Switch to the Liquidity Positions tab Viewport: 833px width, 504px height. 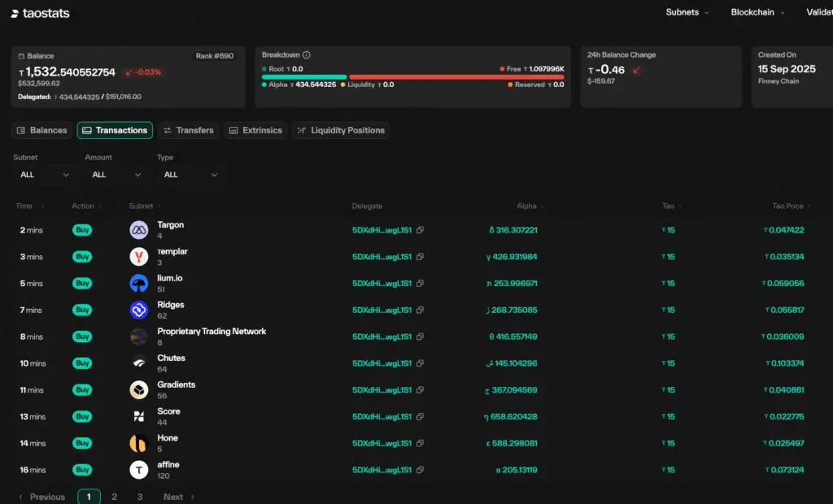[x=341, y=130]
